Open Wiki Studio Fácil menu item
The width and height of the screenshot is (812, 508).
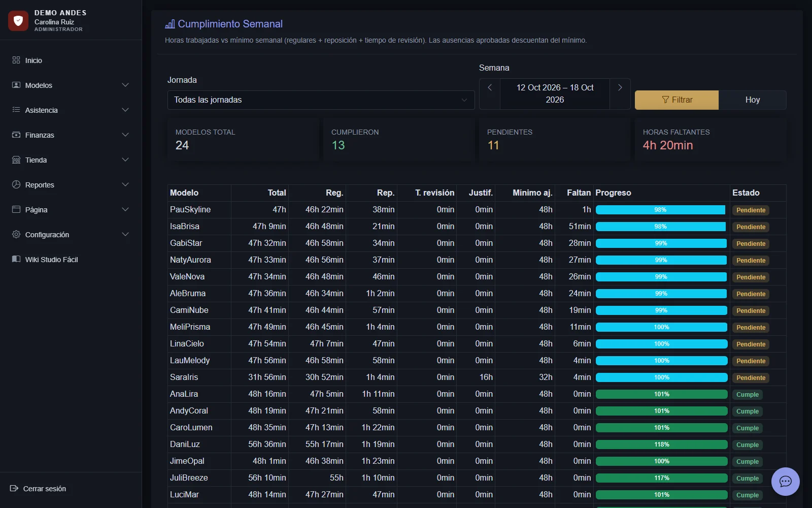pos(71,259)
